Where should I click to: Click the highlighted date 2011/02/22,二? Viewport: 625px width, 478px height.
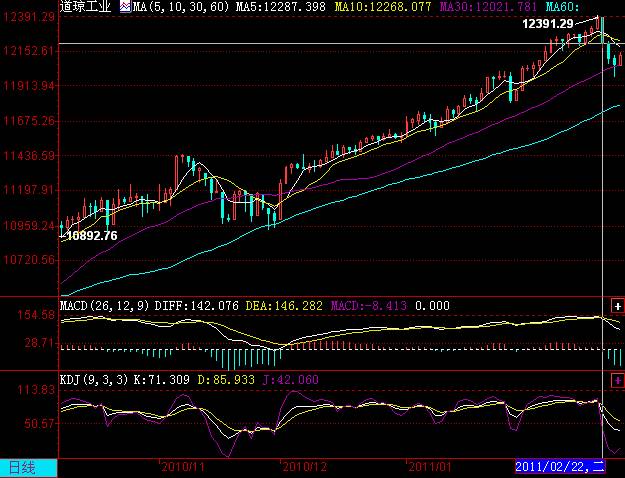pyautogui.click(x=560, y=466)
